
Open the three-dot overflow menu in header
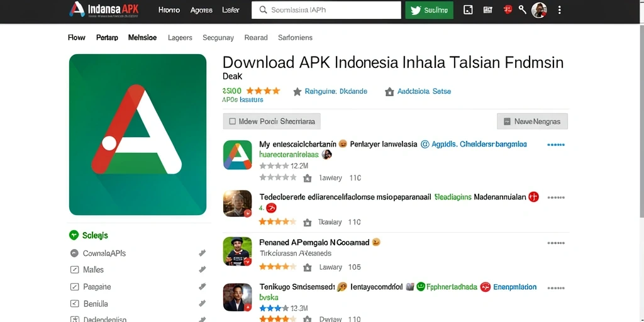click(x=559, y=10)
